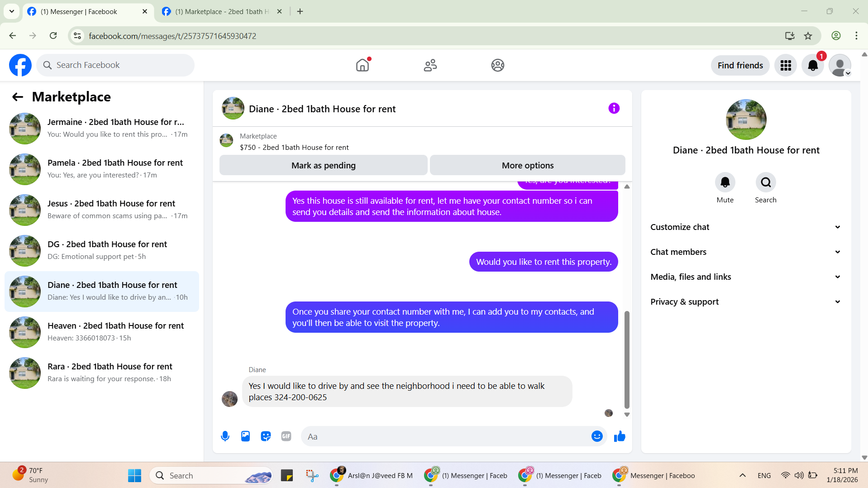Open tab search dropdown arrow
868x488 pixels.
pyautogui.click(x=12, y=11)
